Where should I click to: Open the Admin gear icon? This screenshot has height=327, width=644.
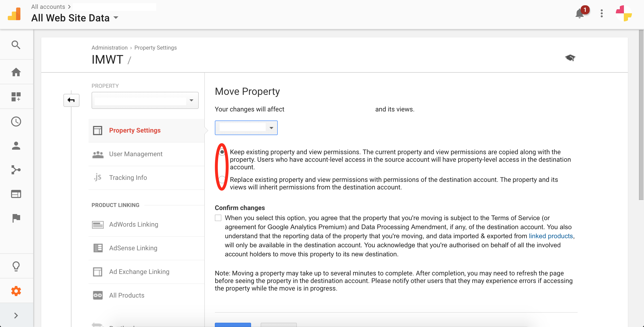(16, 291)
